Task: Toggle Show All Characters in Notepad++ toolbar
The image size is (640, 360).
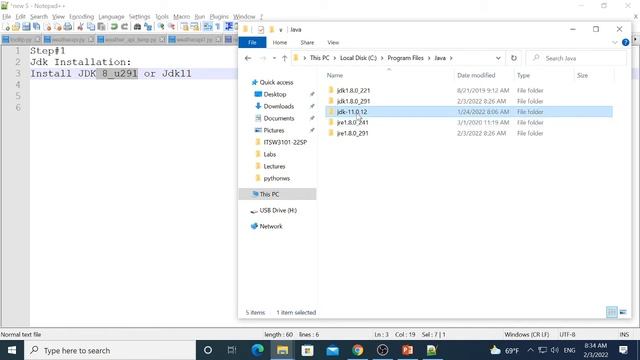Action: [x=218, y=27]
